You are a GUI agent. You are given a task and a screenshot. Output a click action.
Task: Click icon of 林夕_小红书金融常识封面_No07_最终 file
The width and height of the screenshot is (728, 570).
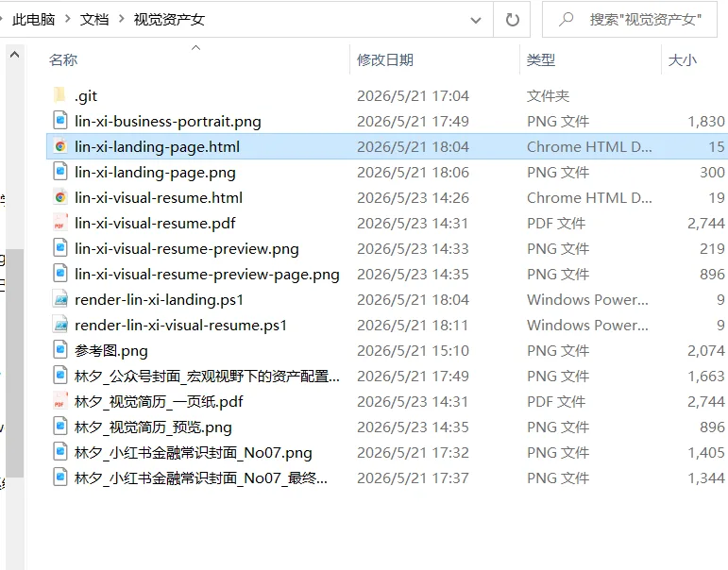point(59,478)
